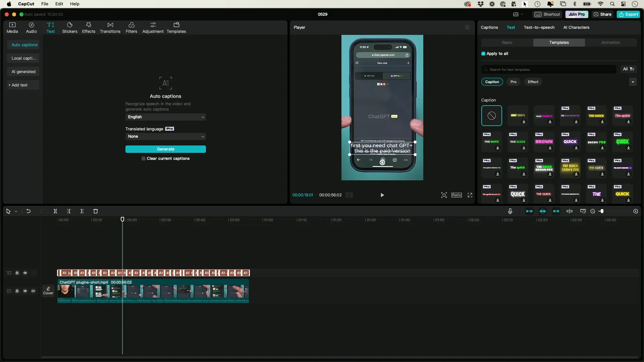Image resolution: width=644 pixels, height=362 pixels.
Task: Click the Undo arrow in timeline toolbar
Action: (29, 211)
